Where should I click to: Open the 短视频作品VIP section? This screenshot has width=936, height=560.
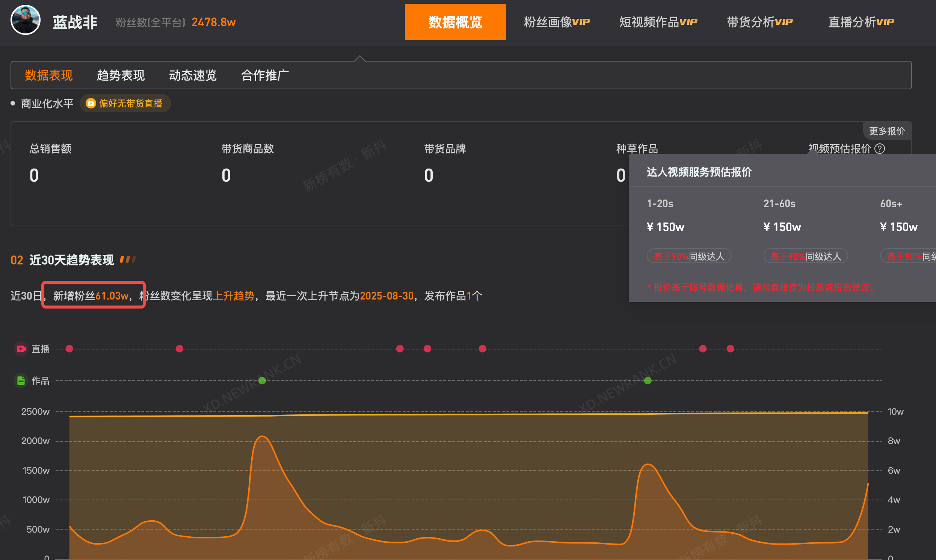658,21
